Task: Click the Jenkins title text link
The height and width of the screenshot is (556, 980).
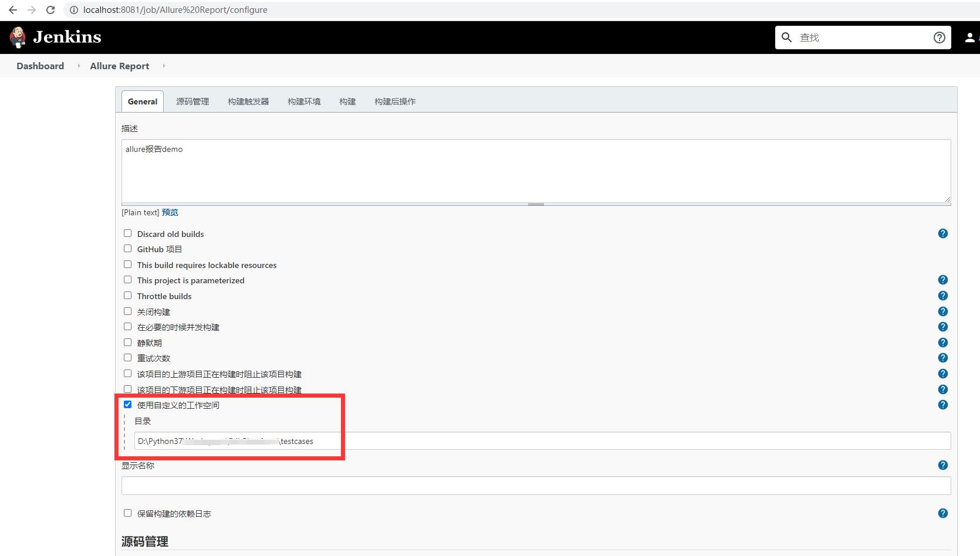Action: [x=67, y=37]
